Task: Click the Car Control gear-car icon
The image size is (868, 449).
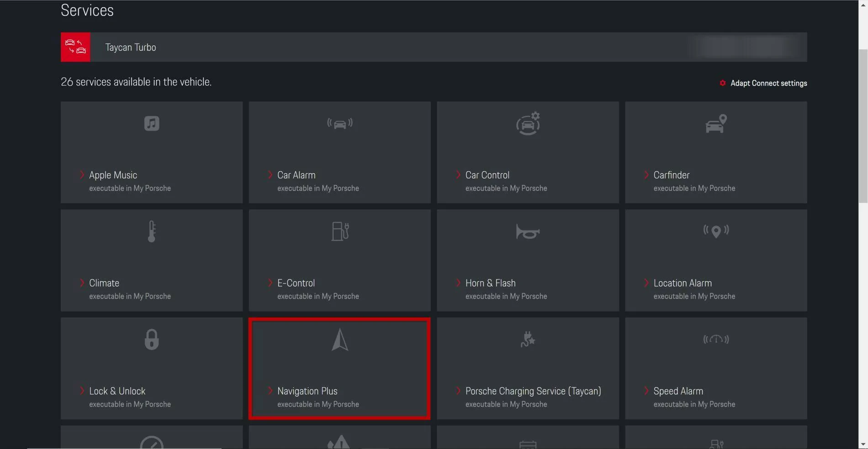Action: tap(528, 123)
